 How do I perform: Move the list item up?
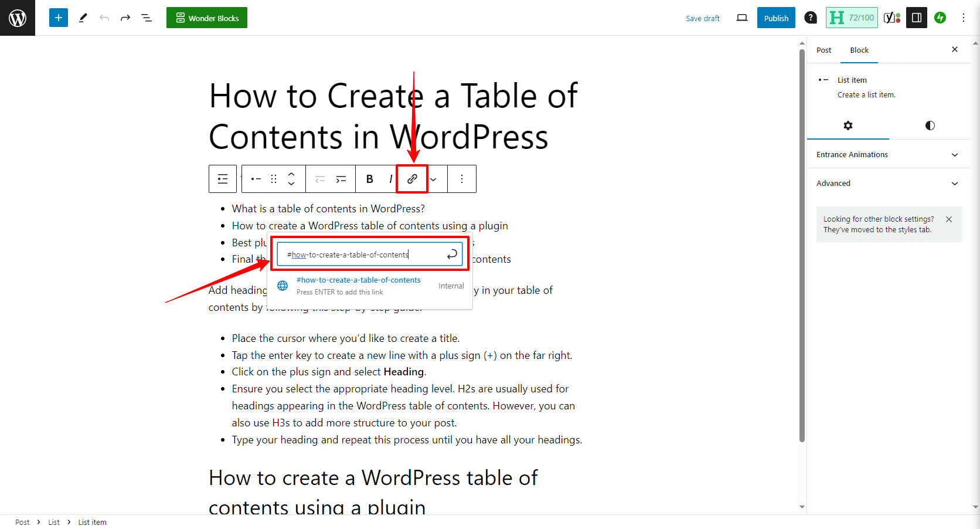coord(291,174)
